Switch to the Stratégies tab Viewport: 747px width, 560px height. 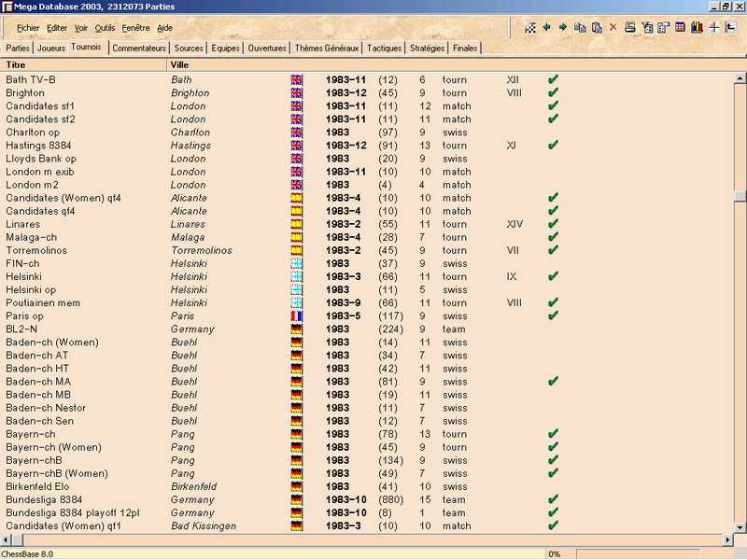[427, 49]
